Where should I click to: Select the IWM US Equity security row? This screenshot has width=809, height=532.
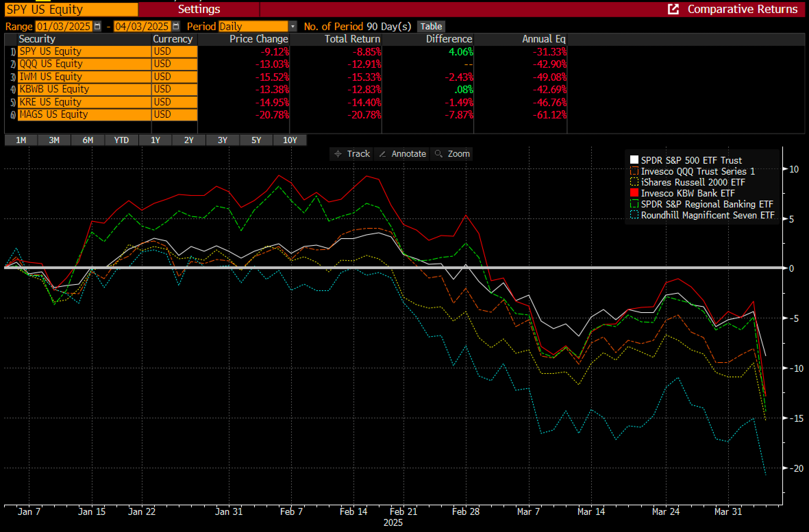84,76
